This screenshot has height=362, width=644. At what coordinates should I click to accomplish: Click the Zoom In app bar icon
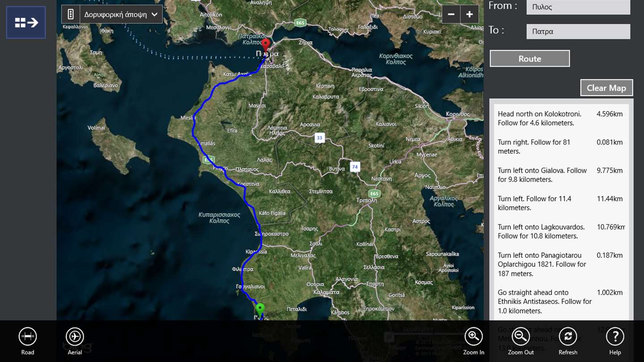(x=474, y=341)
